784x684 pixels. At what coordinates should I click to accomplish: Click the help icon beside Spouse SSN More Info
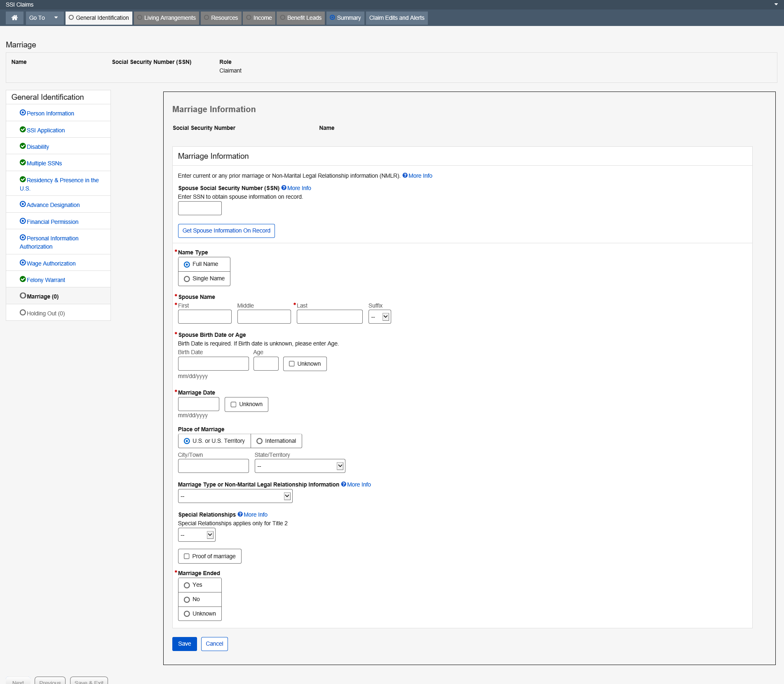pos(284,188)
